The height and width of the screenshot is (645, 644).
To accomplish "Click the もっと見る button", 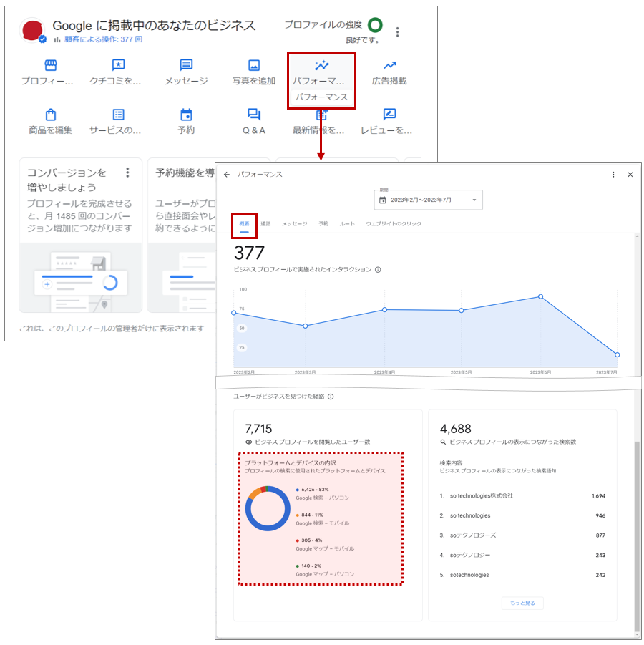I will 522,603.
